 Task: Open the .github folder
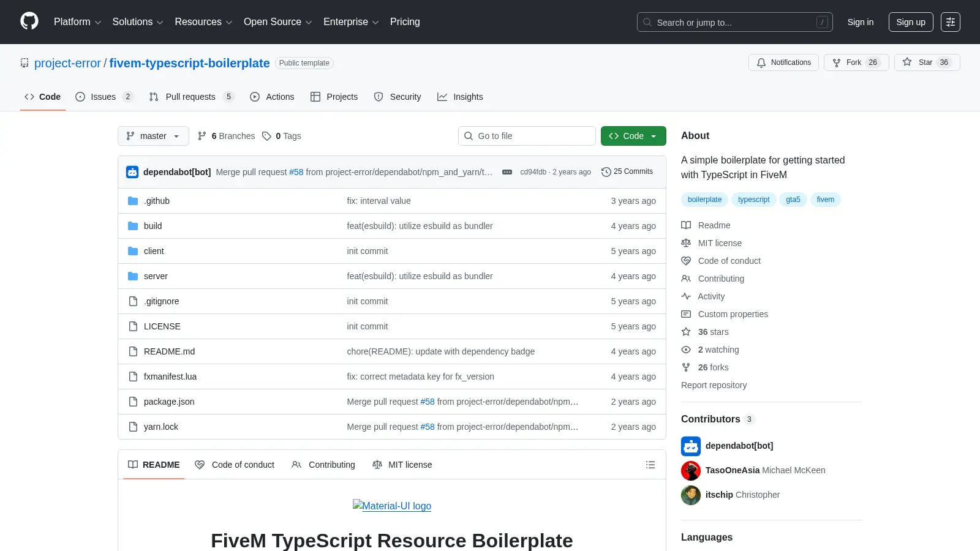(157, 201)
